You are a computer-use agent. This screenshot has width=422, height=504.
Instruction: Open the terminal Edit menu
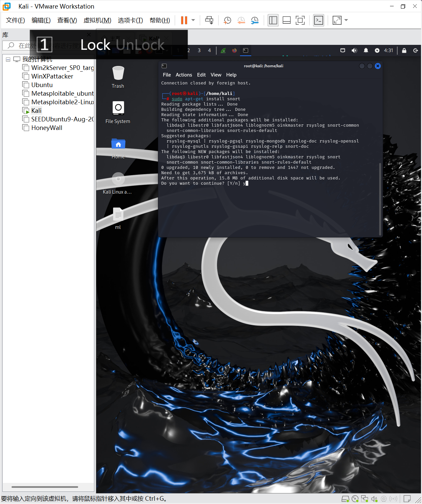(201, 75)
